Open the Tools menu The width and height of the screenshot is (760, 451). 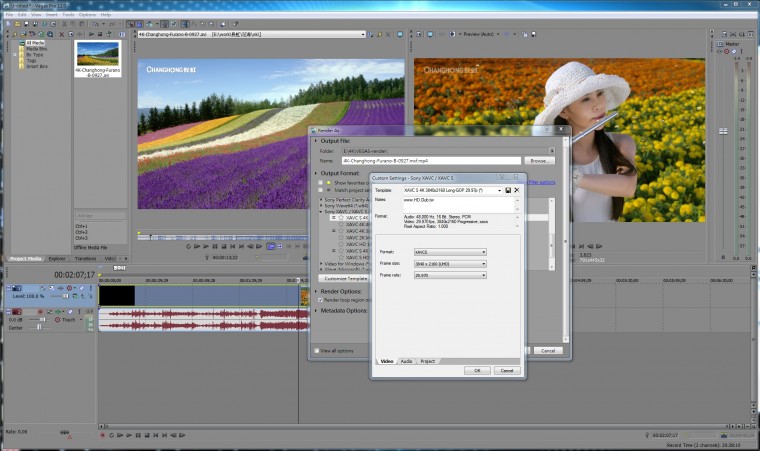pyautogui.click(x=68, y=15)
